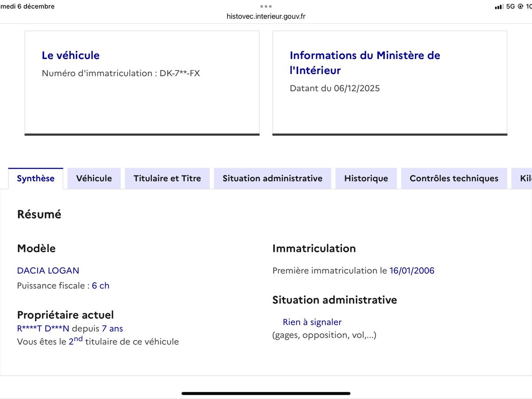The image size is (532, 399).
Task: Switch to the Véhicule tab
Action: coord(94,178)
